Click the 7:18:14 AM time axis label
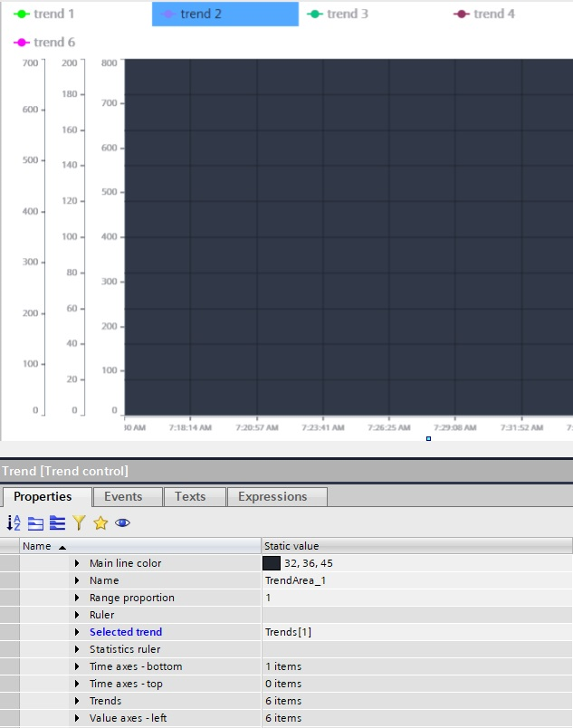 click(x=190, y=427)
